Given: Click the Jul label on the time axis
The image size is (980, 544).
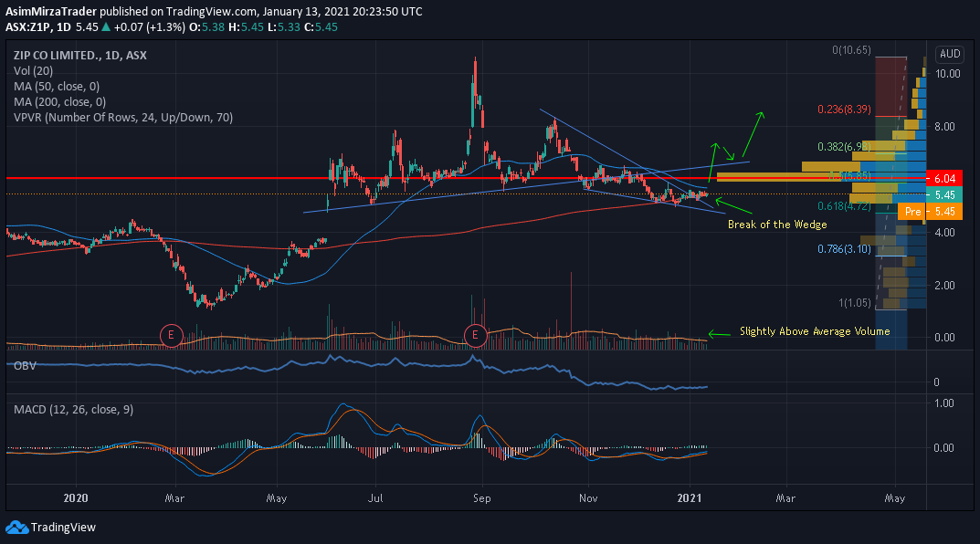Looking at the screenshot, I should click(x=375, y=498).
